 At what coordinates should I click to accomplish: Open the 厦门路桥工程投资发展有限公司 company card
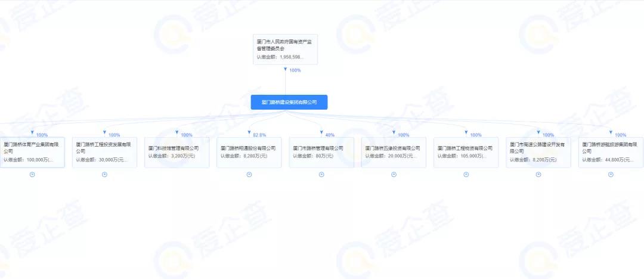coord(104,153)
